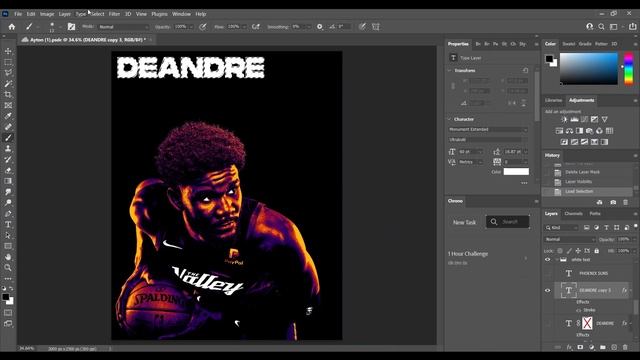Viewport: 640px width, 360px height.
Task: Select the Rectangular Marquee tool
Action: tap(8, 62)
